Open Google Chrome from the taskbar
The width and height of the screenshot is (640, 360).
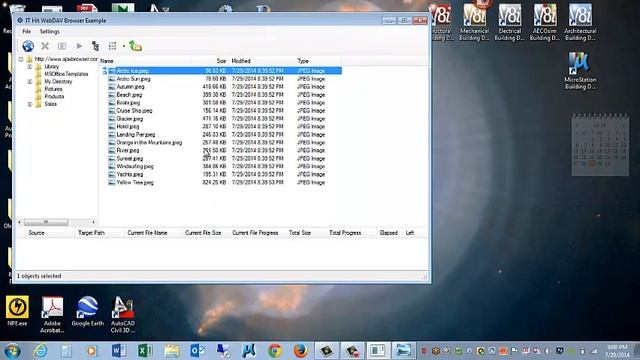[275, 351]
